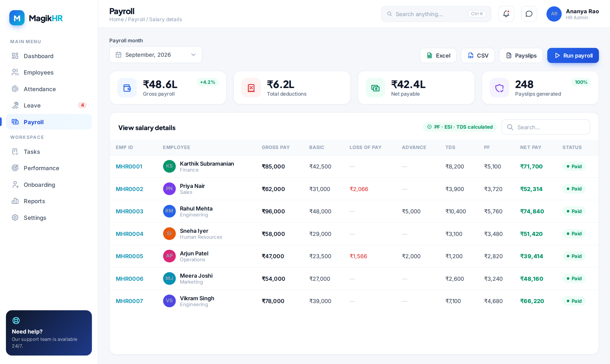Open Leave menu with 4 badge
This screenshot has height=364, width=610.
tap(49, 105)
